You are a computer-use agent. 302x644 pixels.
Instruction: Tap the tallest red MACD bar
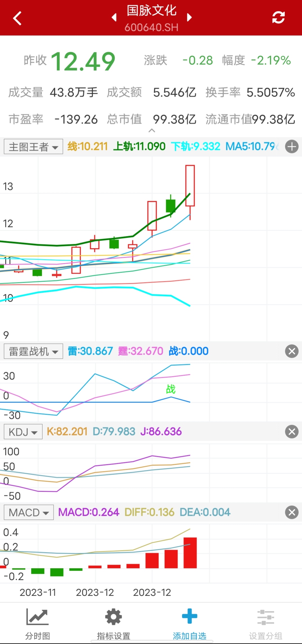[x=190, y=553]
